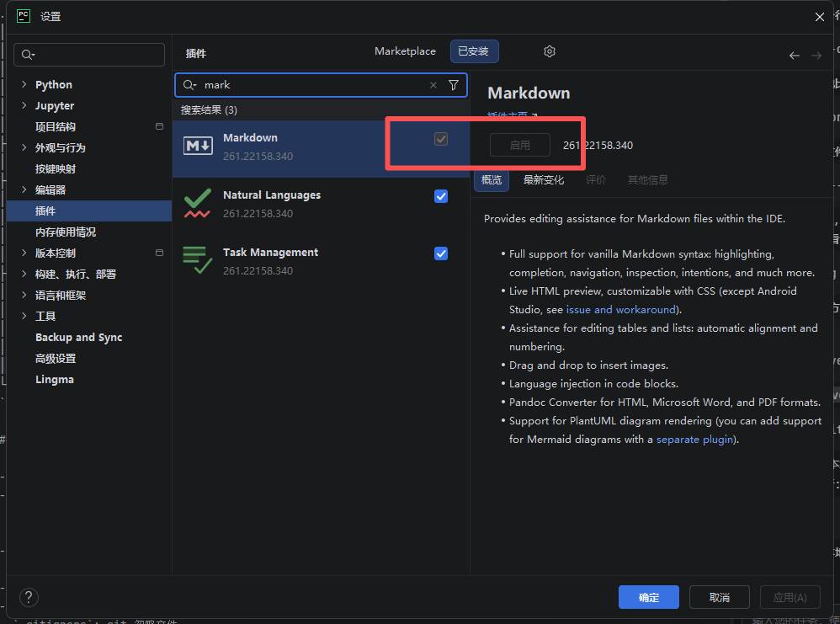Expand the 语言和框架 section
This screenshot has height=624, width=840.
click(x=24, y=295)
